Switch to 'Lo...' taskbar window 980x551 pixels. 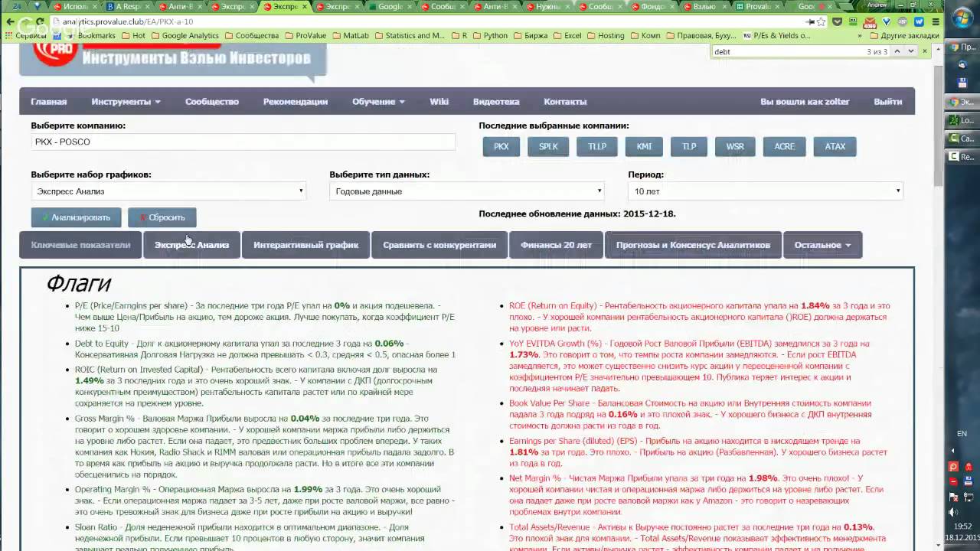962,120
